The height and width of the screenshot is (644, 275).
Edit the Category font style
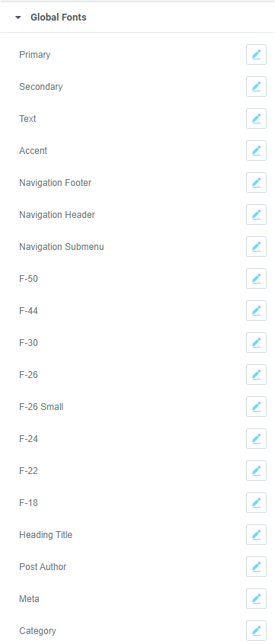(x=256, y=631)
